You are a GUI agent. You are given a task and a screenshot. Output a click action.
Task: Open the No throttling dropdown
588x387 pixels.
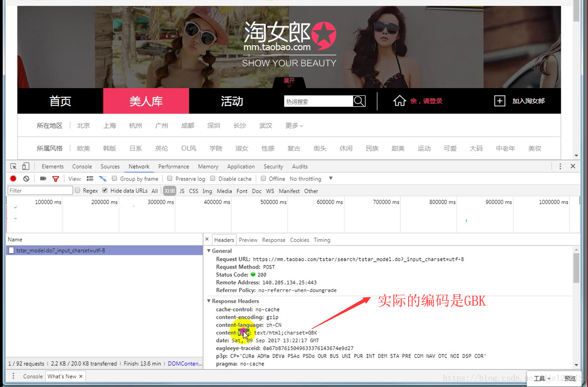point(311,179)
